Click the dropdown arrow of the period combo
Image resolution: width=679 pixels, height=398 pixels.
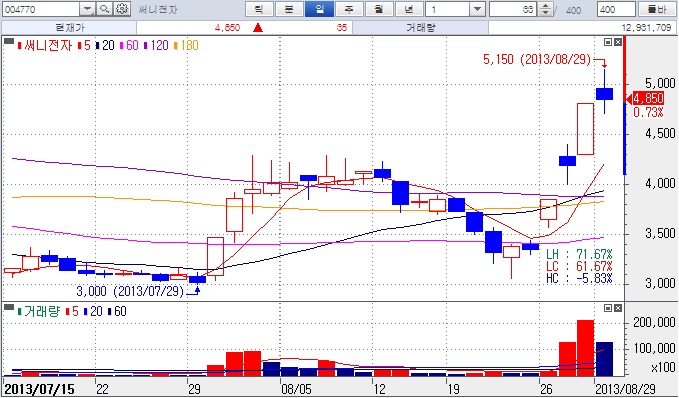coord(477,9)
